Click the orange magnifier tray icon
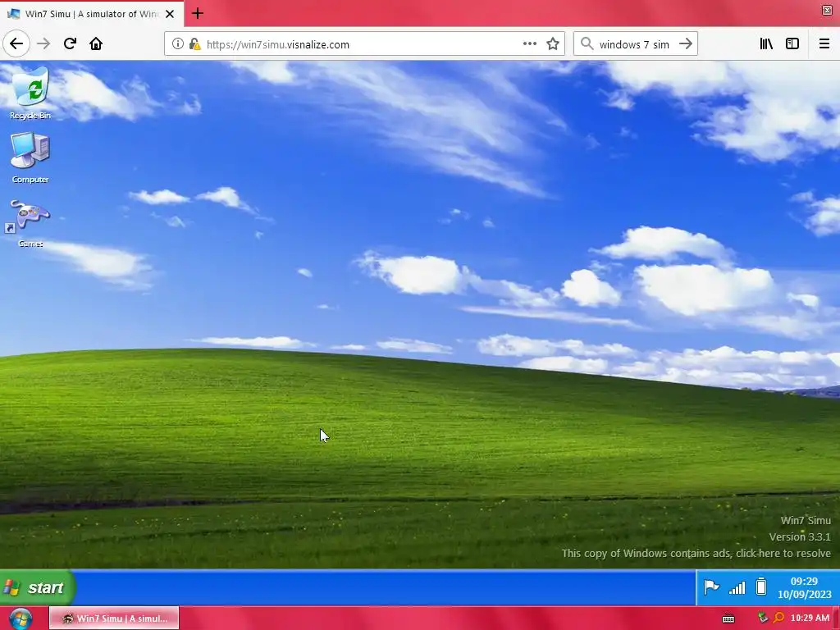 779,618
